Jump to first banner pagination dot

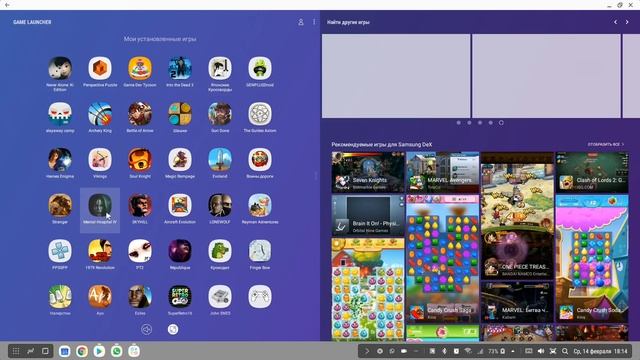pyautogui.click(x=459, y=122)
